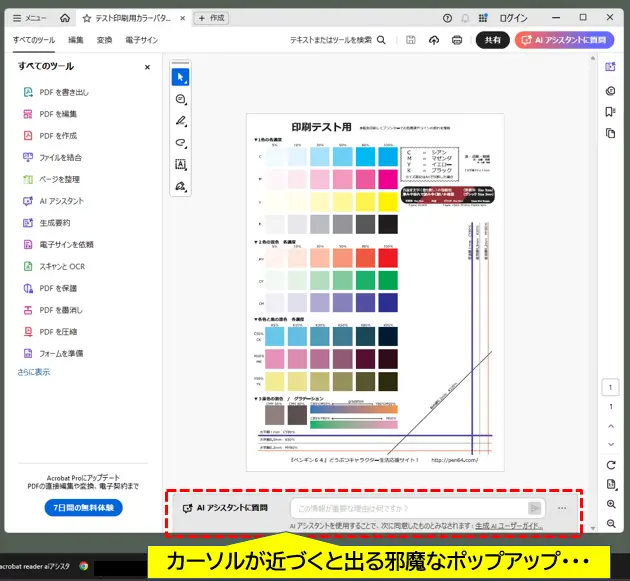Click the 7日間の無料体験 button
This screenshot has height=581, width=630.
pyautogui.click(x=84, y=508)
